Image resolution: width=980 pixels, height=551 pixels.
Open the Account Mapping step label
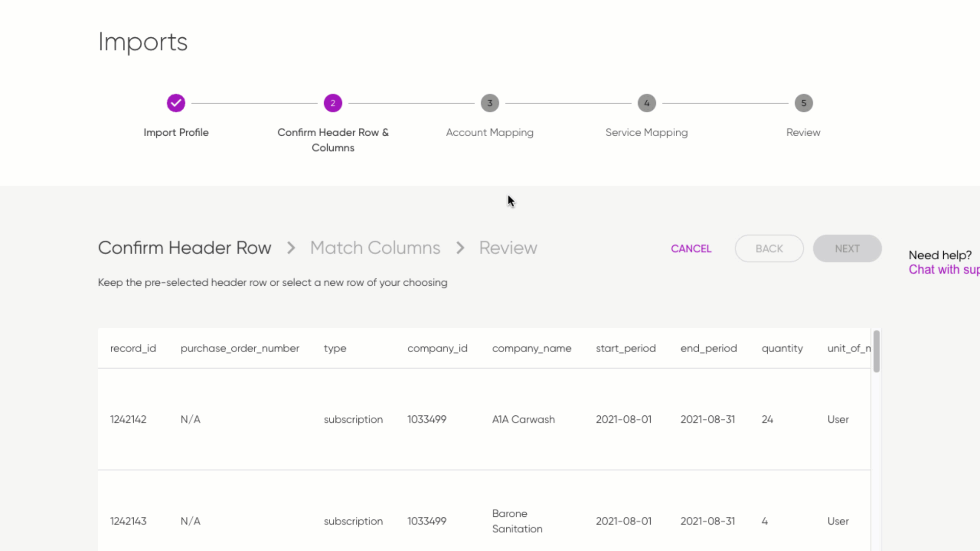(x=489, y=133)
